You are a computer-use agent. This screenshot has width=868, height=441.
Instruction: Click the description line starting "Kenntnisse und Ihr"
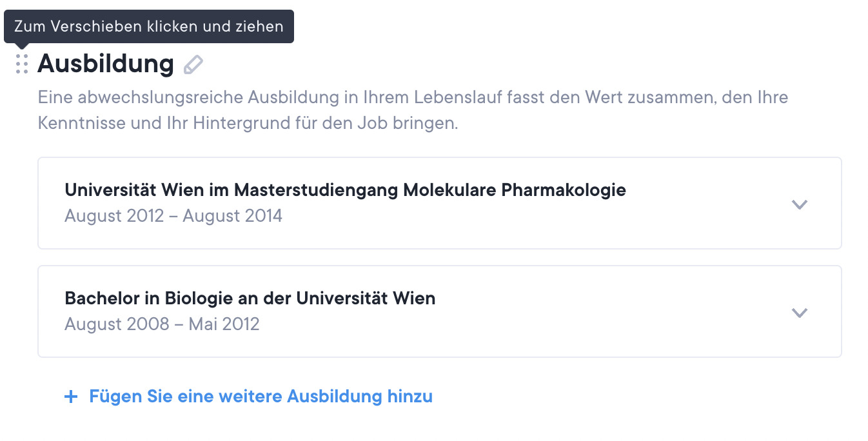click(x=248, y=123)
